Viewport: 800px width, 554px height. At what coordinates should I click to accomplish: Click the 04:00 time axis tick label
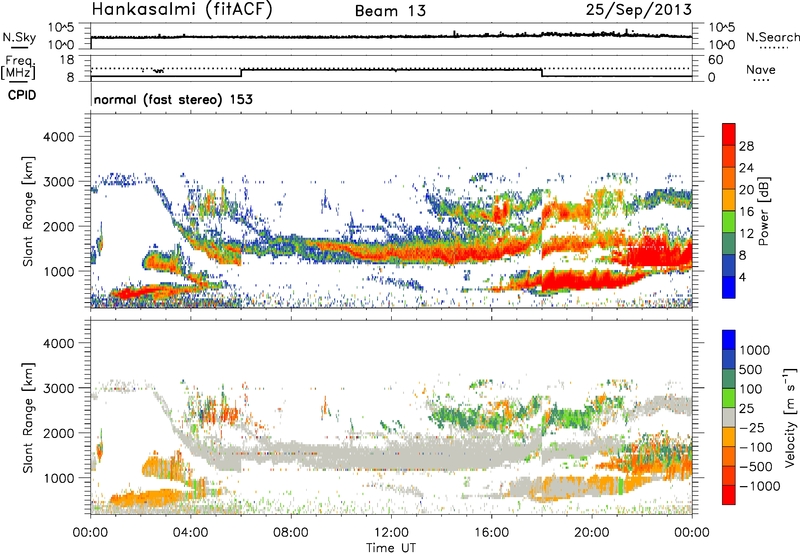pyautogui.click(x=191, y=533)
